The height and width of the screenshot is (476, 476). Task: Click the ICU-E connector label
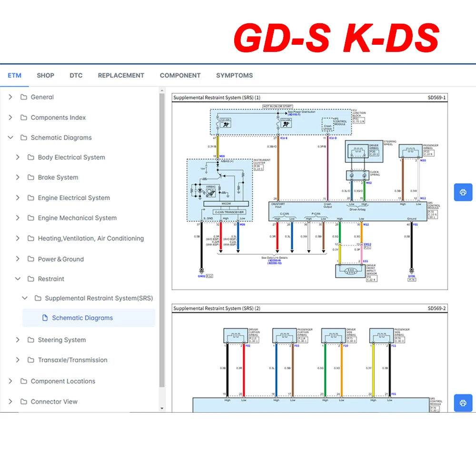pyautogui.click(x=284, y=138)
